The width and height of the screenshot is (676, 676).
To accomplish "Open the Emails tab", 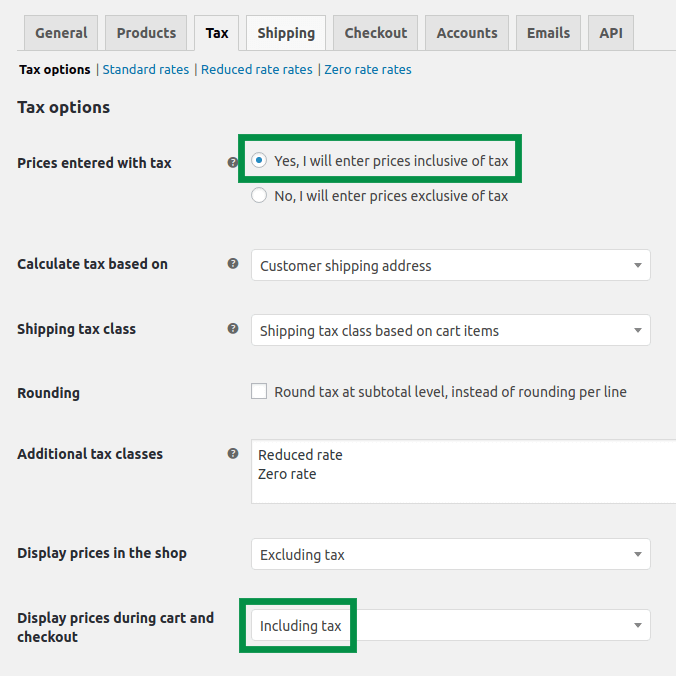I will tap(548, 33).
